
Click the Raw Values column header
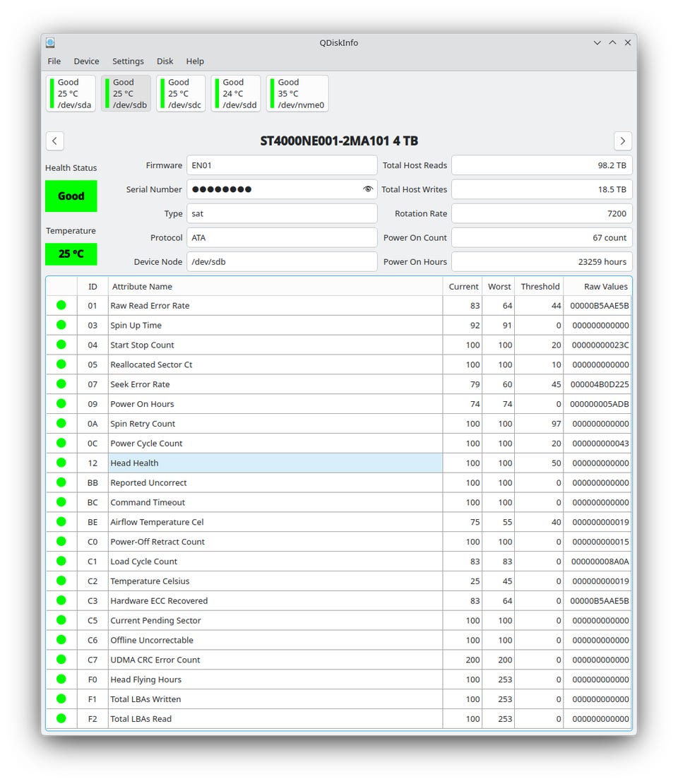point(598,287)
